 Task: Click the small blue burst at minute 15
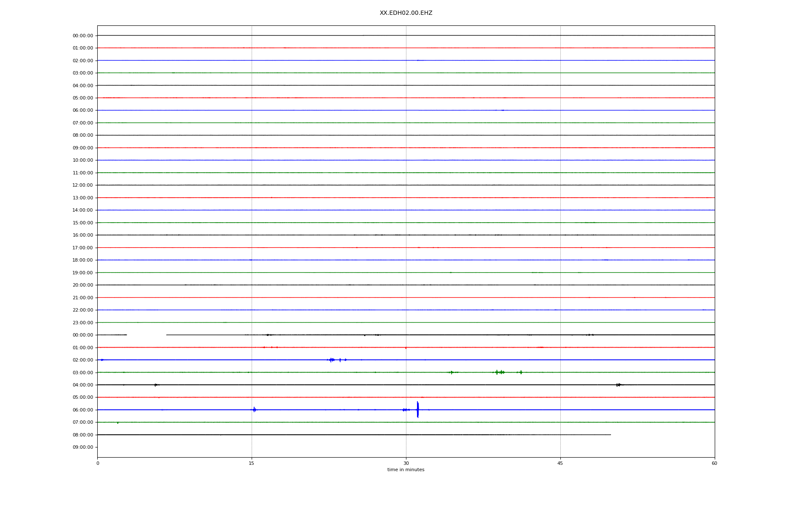254,409
